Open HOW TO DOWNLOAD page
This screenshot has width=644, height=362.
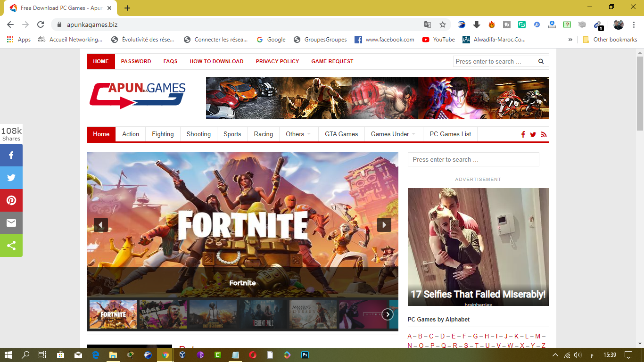tap(216, 61)
